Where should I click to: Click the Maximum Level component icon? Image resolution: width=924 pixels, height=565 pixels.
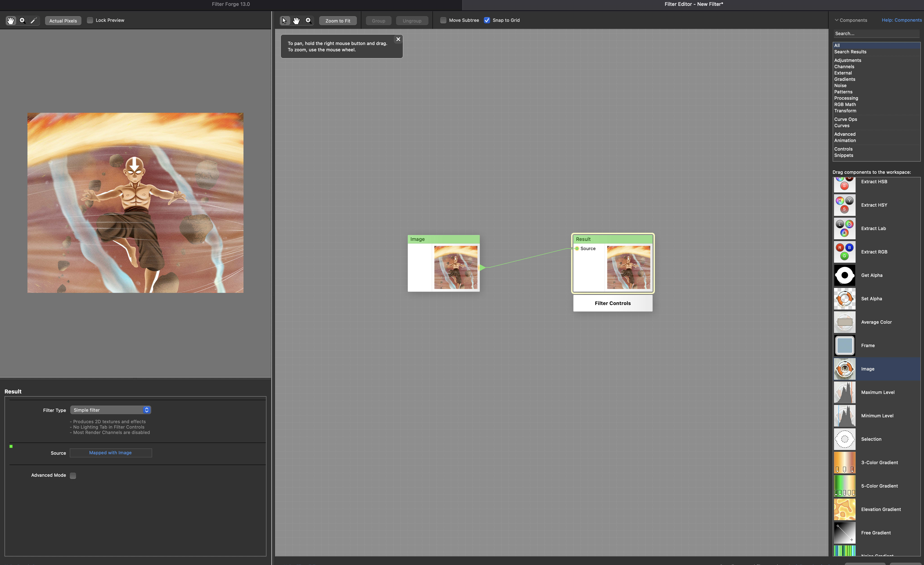[845, 392]
